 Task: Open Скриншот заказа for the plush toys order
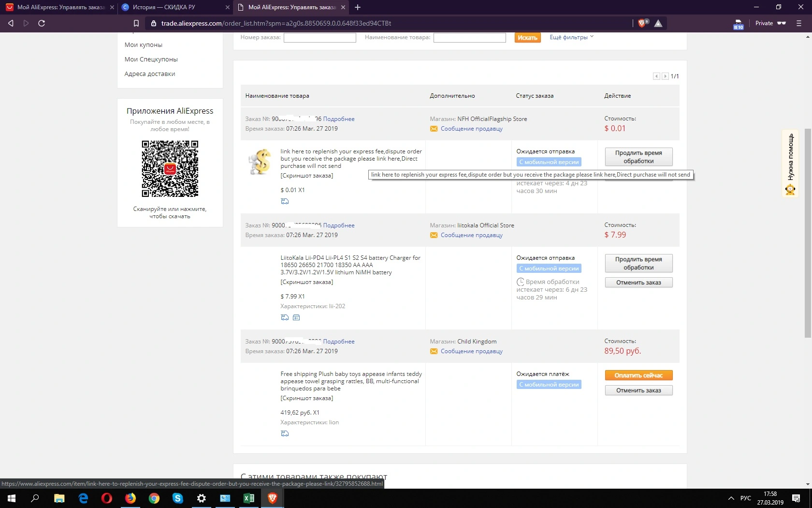pyautogui.click(x=307, y=398)
